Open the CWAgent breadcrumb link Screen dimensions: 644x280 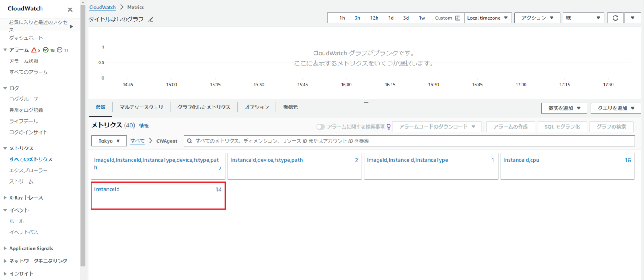tap(166, 141)
